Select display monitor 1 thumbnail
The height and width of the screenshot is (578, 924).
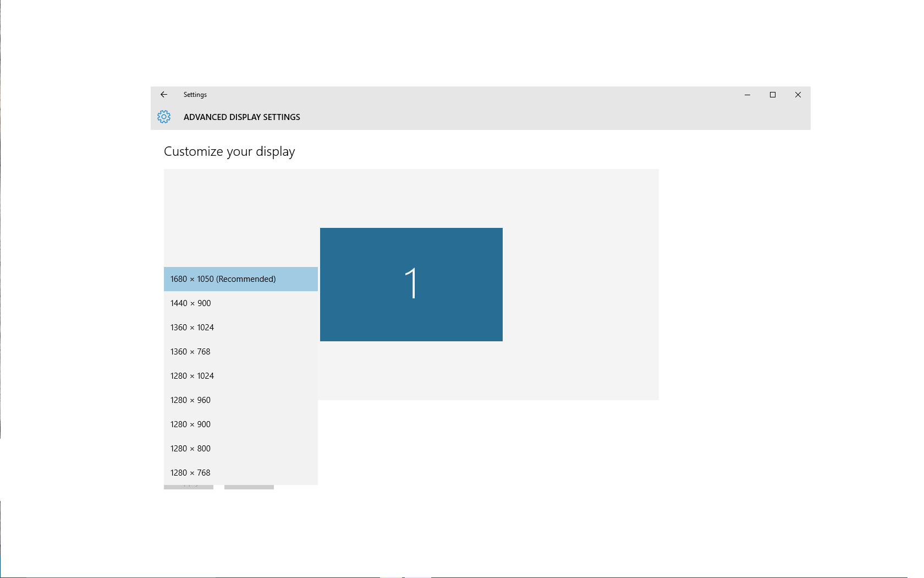[411, 285]
